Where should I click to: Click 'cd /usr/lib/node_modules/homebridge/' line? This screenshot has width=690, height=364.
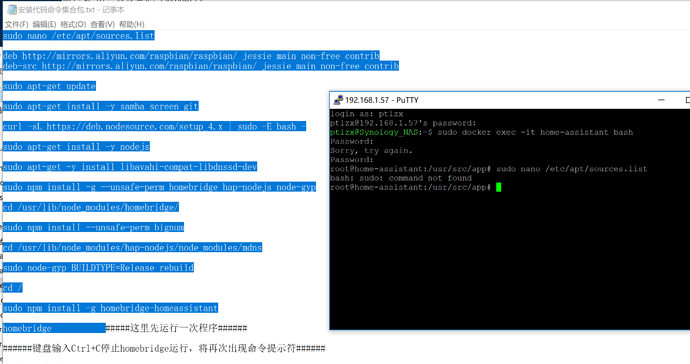[x=91, y=207]
